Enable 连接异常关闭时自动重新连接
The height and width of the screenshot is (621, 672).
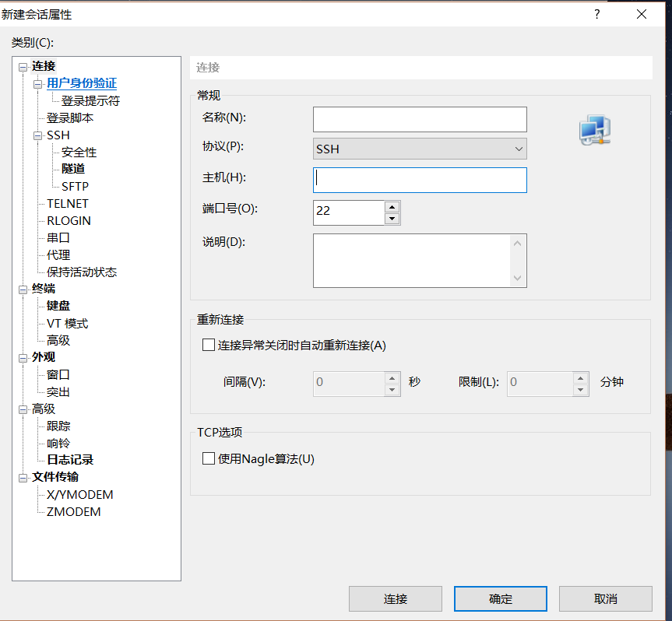click(x=208, y=344)
